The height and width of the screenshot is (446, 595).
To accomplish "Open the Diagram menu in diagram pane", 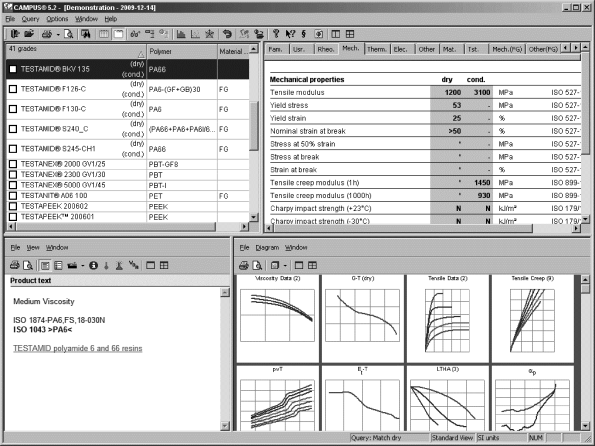I will pos(267,247).
